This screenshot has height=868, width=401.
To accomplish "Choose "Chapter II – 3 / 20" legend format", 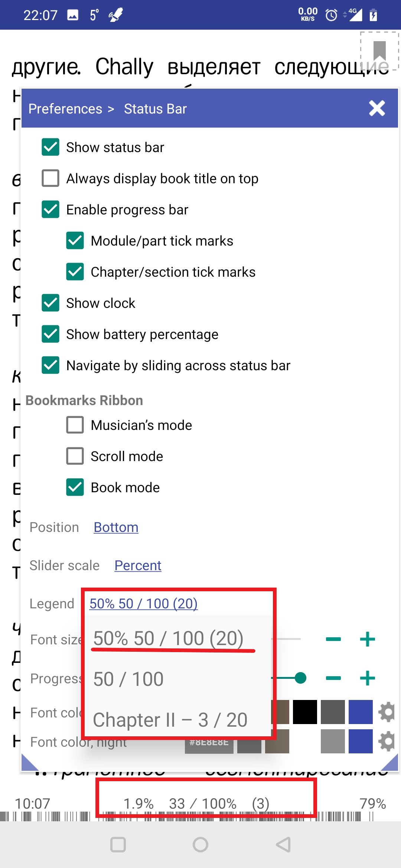I will tap(170, 720).
